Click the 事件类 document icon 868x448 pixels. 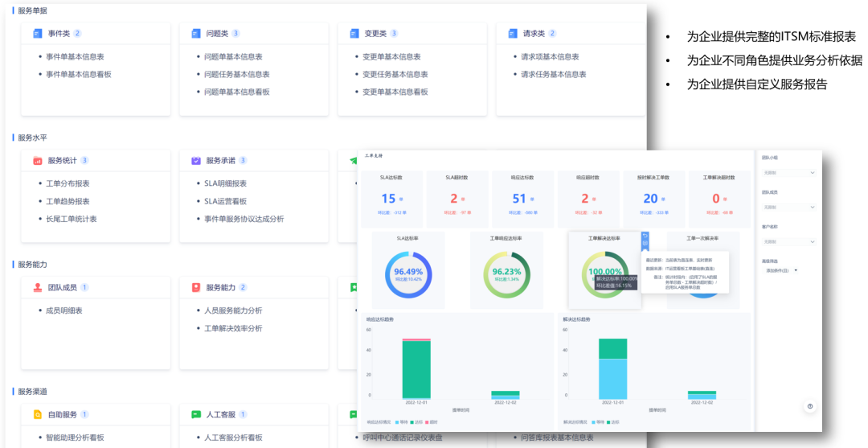[37, 34]
